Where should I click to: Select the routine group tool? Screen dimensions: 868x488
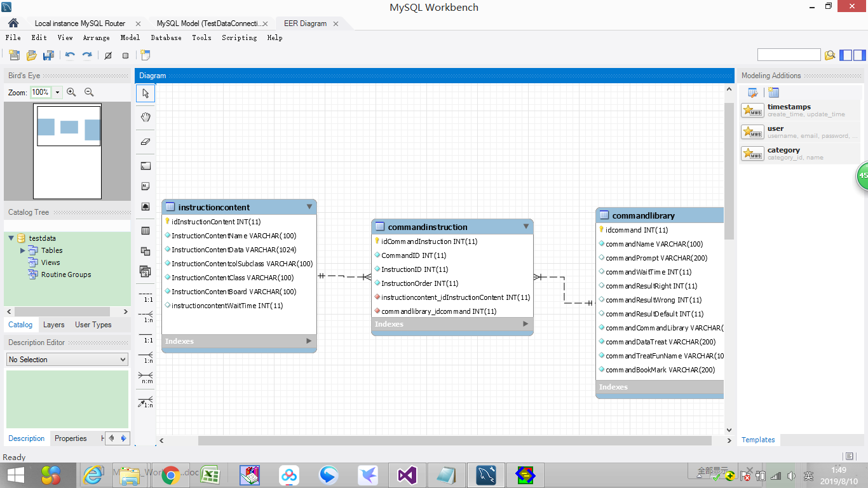click(x=146, y=271)
